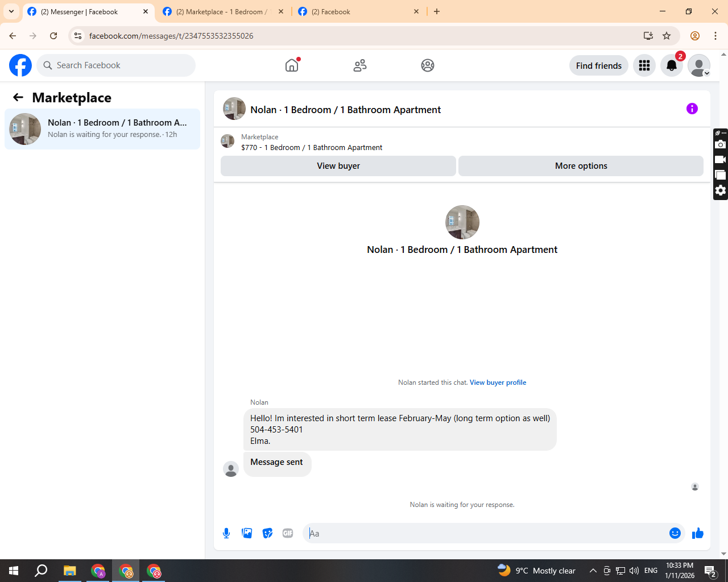Image resolution: width=728 pixels, height=582 pixels.
Task: Pick a GIF using the GIF icon
Action: (288, 533)
